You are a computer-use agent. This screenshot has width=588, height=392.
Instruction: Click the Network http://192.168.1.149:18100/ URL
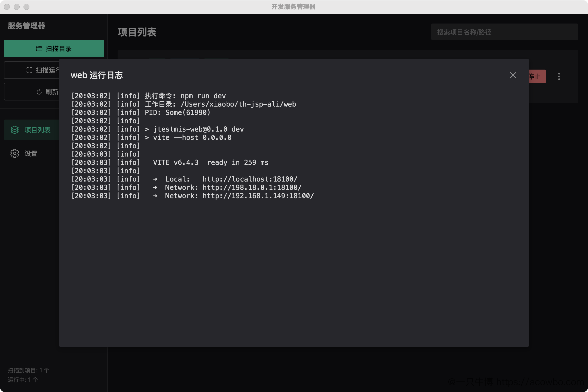point(258,196)
